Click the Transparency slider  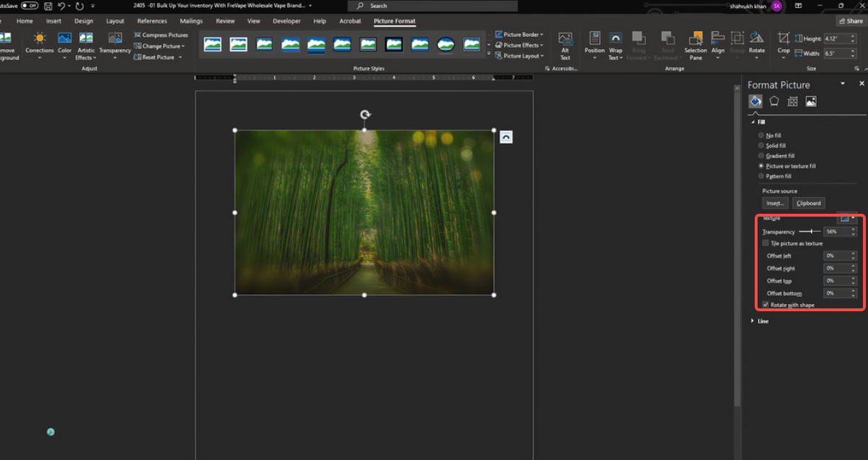point(810,232)
